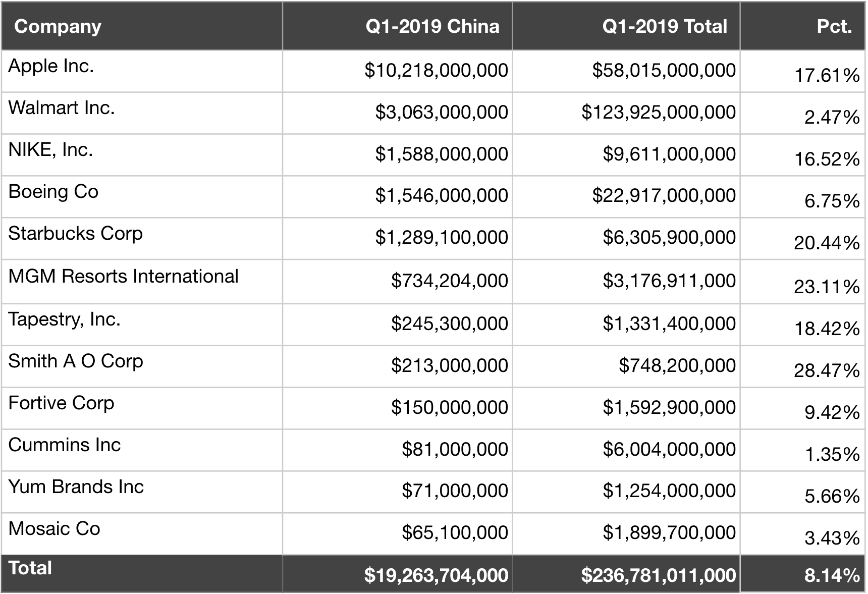Click Yum Brands Inc percentage 5.66%

pos(832,496)
